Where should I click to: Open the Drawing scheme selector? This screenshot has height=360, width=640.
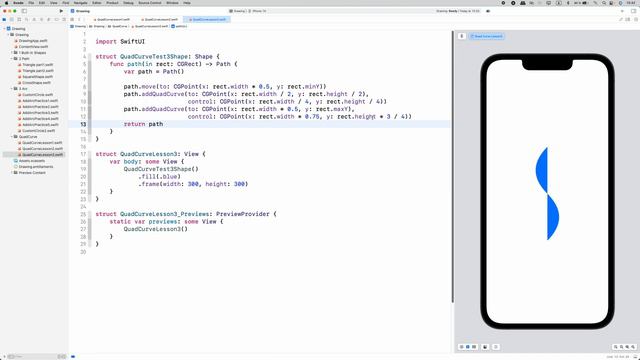pyautogui.click(x=237, y=11)
